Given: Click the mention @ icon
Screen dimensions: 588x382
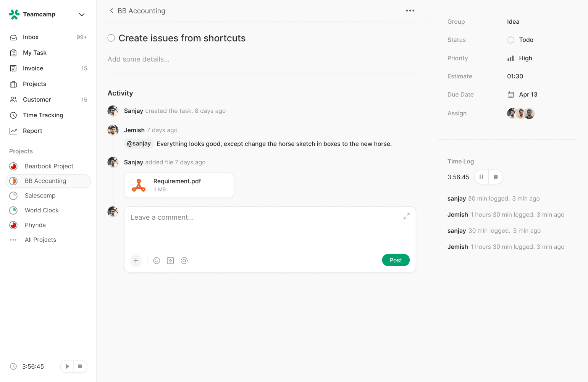Looking at the screenshot, I should pyautogui.click(x=184, y=261).
